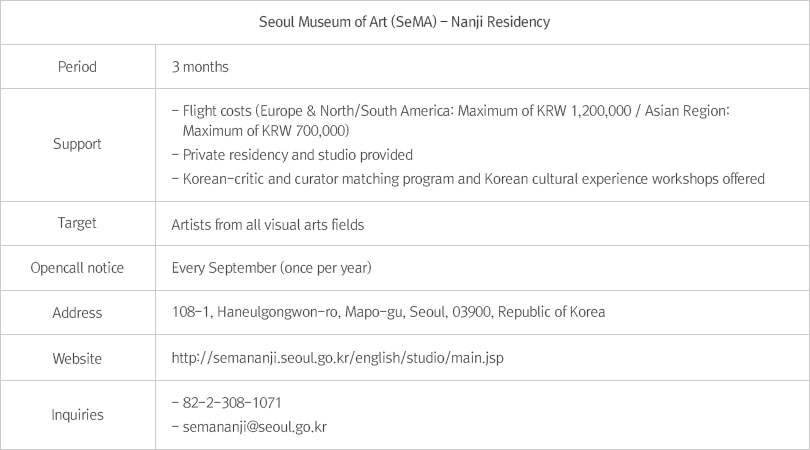This screenshot has width=810, height=450.
Task: Select the Period row label
Action: click(77, 67)
